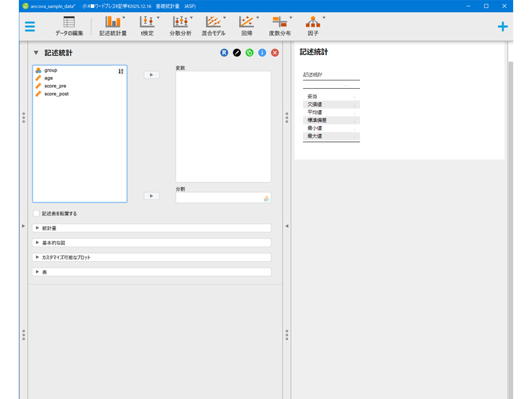Open the 記述統計量 module
Image resolution: width=532 pixels, height=399 pixels.
[x=113, y=26]
